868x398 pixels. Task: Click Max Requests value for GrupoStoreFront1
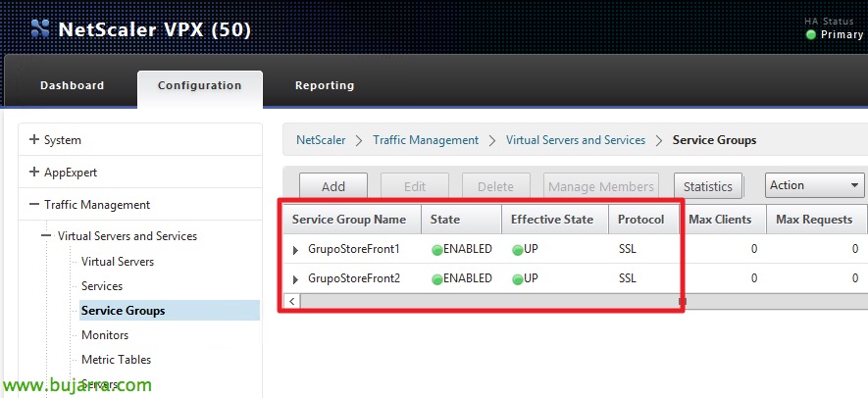tap(854, 249)
